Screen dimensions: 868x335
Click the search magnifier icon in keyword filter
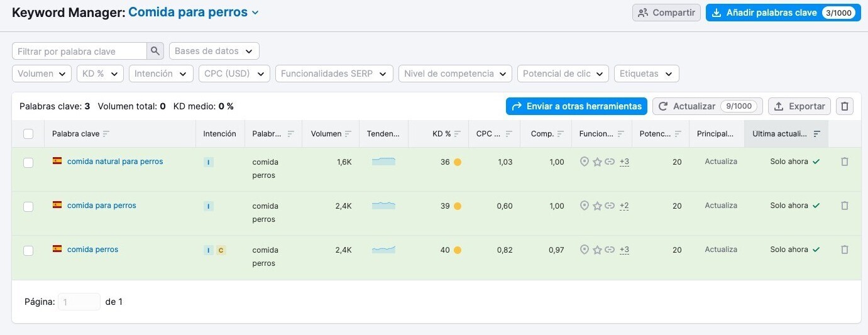click(155, 51)
